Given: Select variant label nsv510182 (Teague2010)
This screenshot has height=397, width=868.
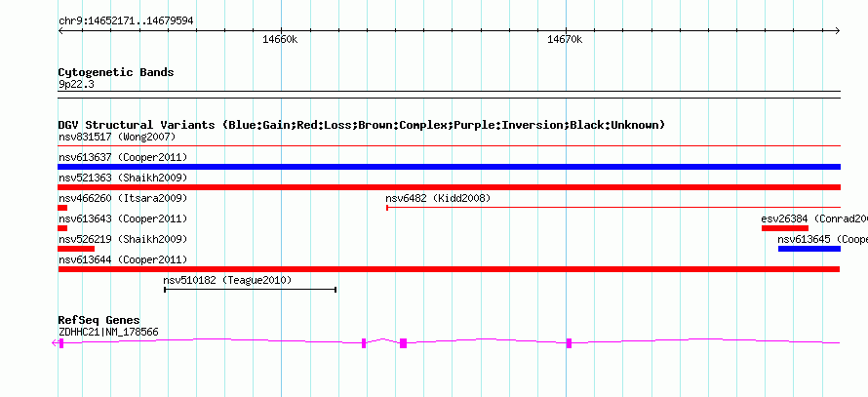Looking at the screenshot, I should pyautogui.click(x=227, y=280).
